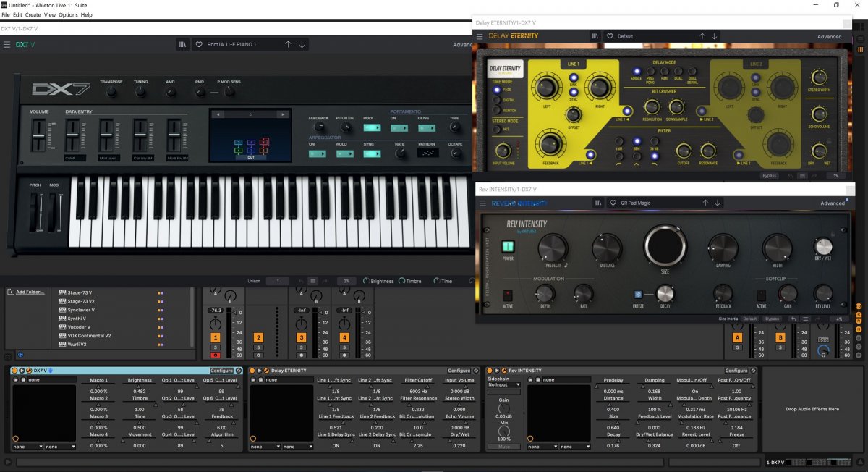Open arpeggiator Pattern selector
This screenshot has height=472, width=868.
427,153
